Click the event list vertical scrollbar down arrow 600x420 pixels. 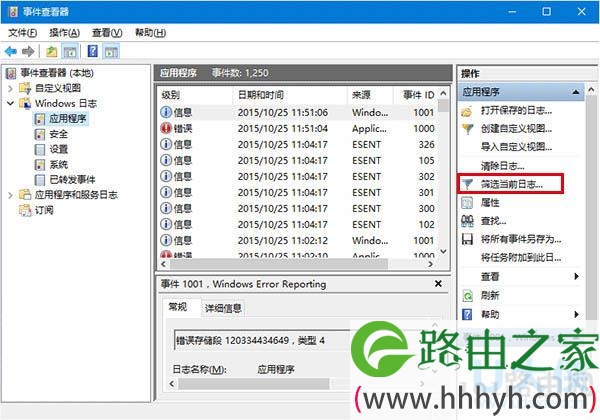[x=443, y=252]
